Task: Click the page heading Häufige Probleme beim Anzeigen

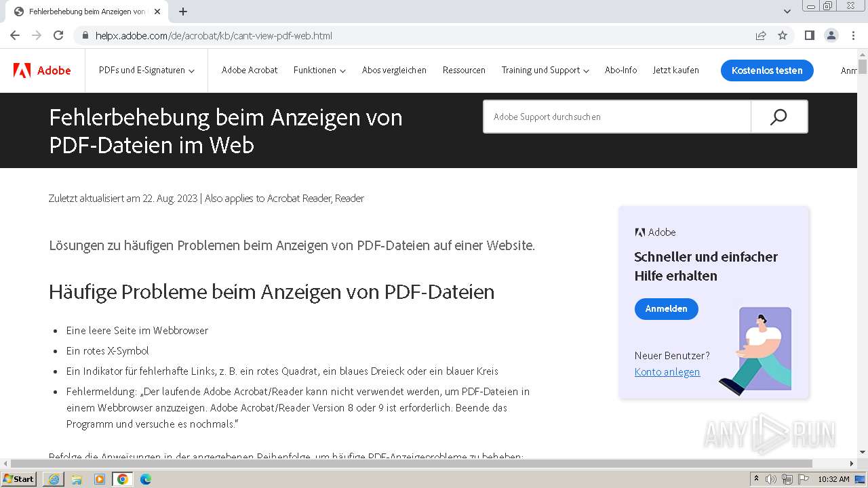Action: point(271,291)
